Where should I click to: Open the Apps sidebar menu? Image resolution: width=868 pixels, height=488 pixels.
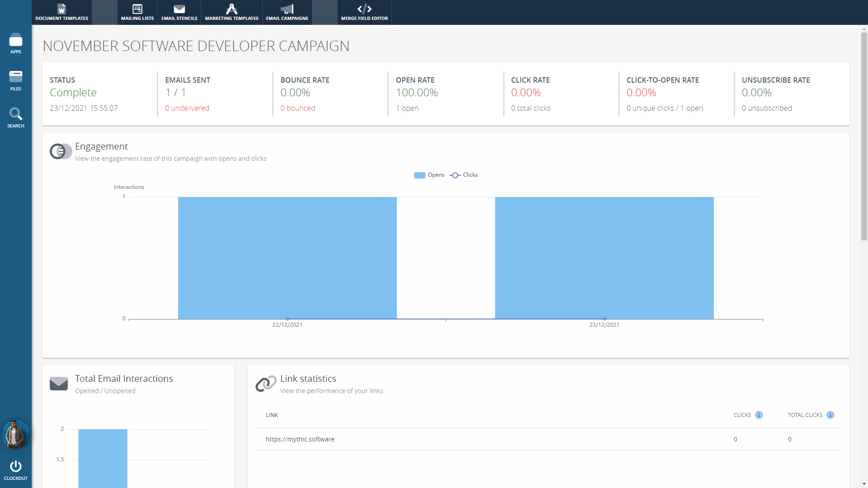point(16,43)
